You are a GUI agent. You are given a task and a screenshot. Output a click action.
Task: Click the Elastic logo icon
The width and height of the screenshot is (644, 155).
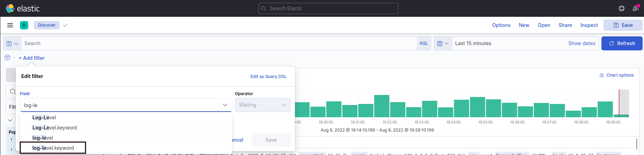(x=10, y=8)
